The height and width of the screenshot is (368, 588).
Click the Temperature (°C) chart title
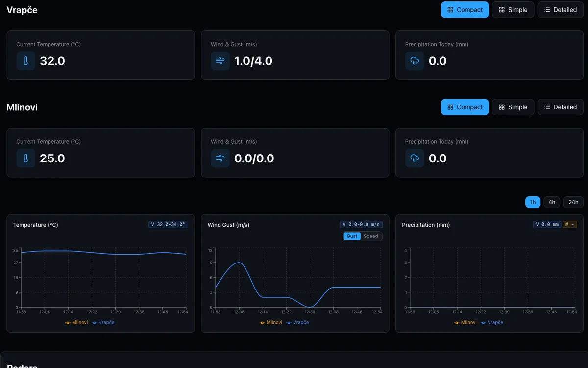36,225
